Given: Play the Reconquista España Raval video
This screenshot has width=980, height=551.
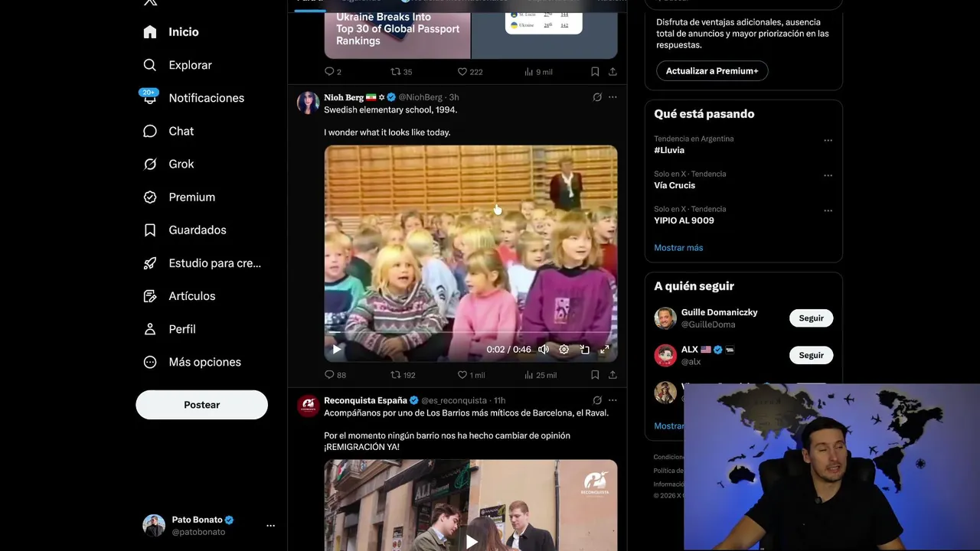Looking at the screenshot, I should [x=471, y=541].
